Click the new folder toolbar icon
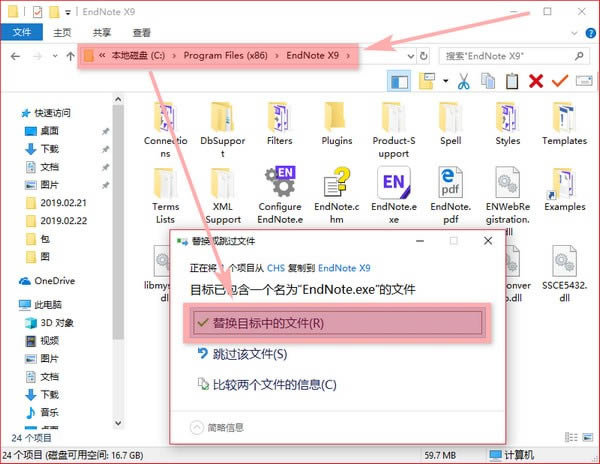The image size is (600, 464). (427, 81)
